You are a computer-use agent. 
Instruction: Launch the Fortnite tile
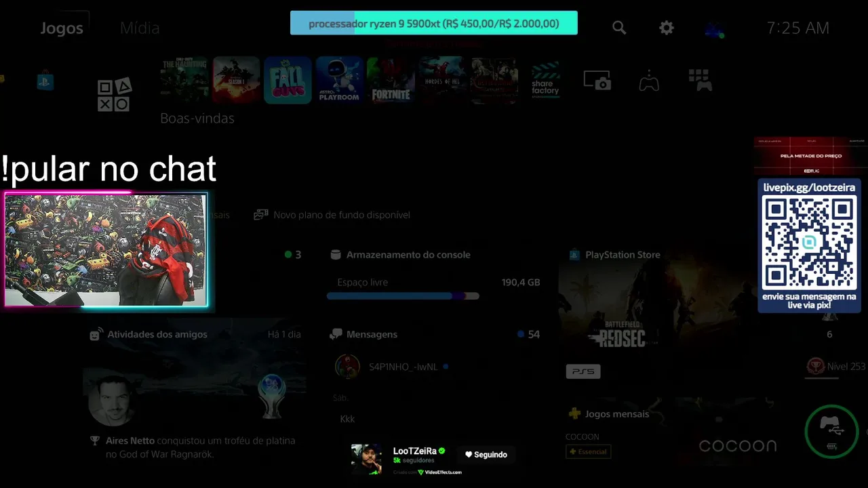pyautogui.click(x=391, y=80)
